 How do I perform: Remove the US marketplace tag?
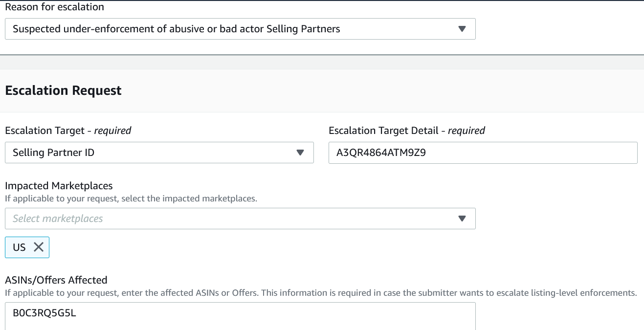coord(39,247)
